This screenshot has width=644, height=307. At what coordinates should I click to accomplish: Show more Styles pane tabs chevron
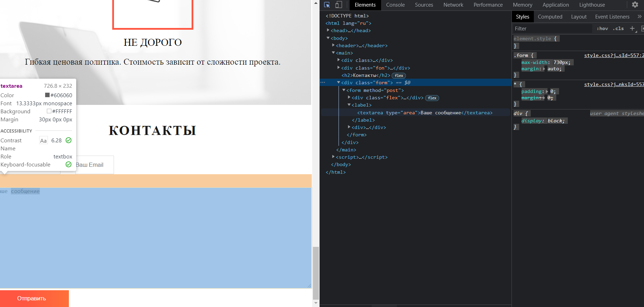click(x=639, y=16)
